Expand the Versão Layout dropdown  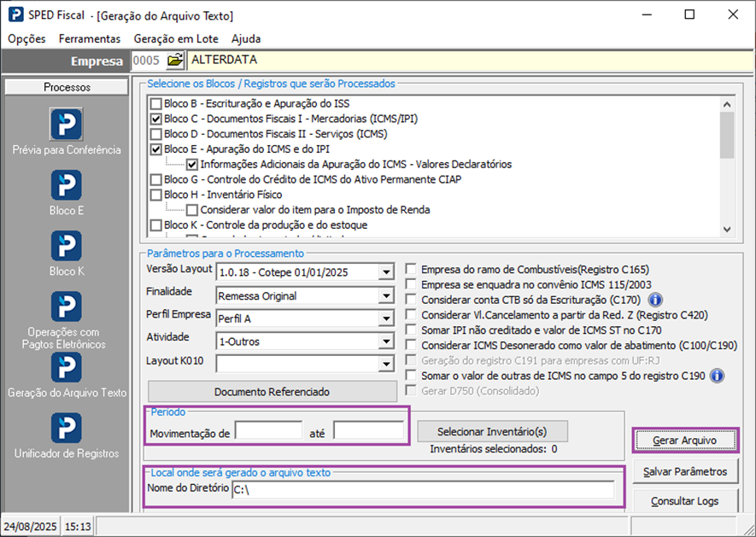[x=386, y=273]
